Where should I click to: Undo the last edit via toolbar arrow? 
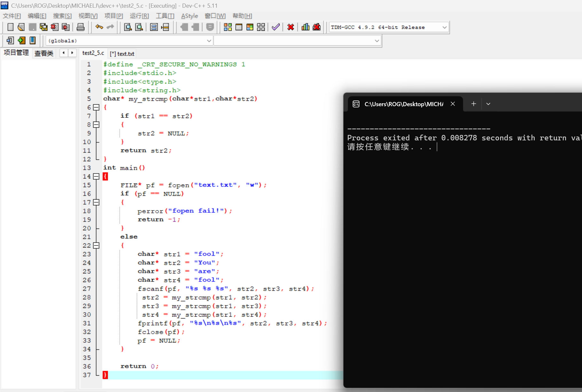[x=99, y=27]
